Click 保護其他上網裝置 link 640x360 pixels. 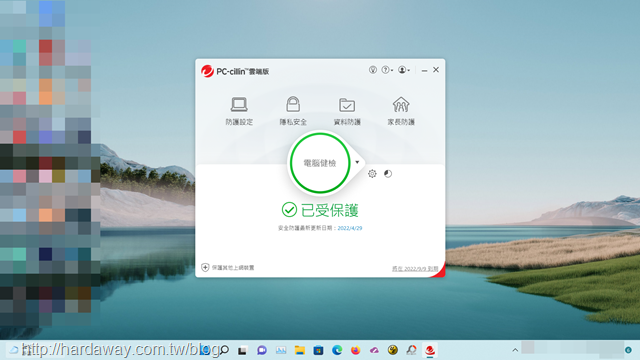tap(233, 268)
